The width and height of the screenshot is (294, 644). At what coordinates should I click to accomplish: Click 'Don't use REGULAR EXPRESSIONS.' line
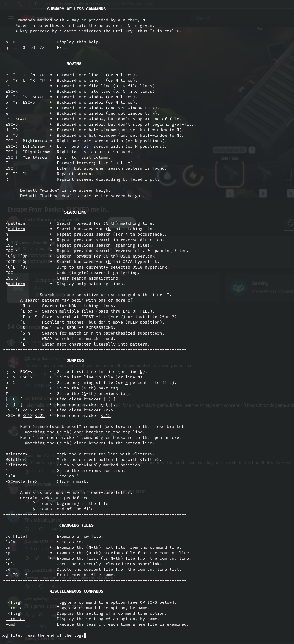click(79, 327)
